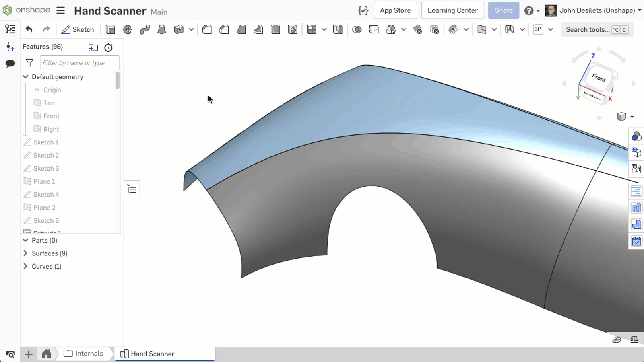Screen dimensions: 644x362
Task: Expand the Surfaces (9) list
Action: [x=25, y=253]
